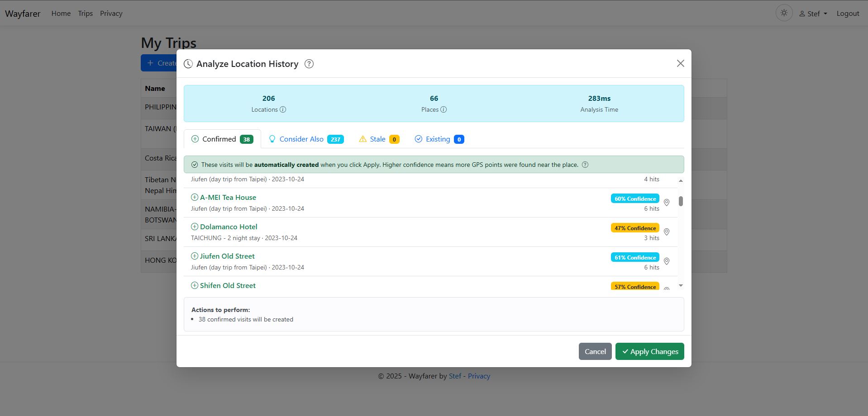The height and width of the screenshot is (416, 868).
Task: Click the scroll down arrow of the visits list
Action: 681,286
